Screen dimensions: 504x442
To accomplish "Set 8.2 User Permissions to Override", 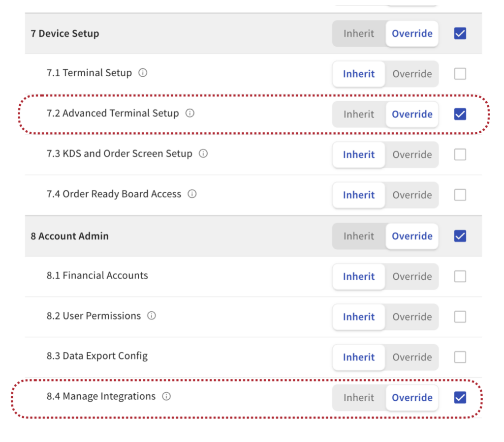I will pyautogui.click(x=412, y=317).
